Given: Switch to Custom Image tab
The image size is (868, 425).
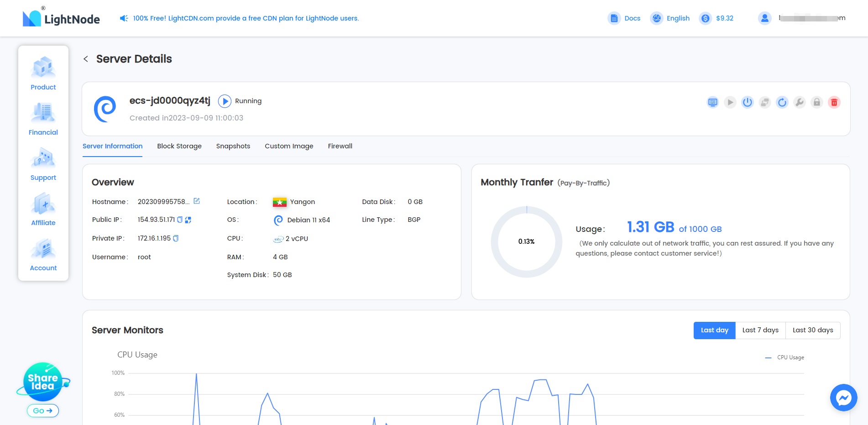Looking at the screenshot, I should click(x=289, y=146).
